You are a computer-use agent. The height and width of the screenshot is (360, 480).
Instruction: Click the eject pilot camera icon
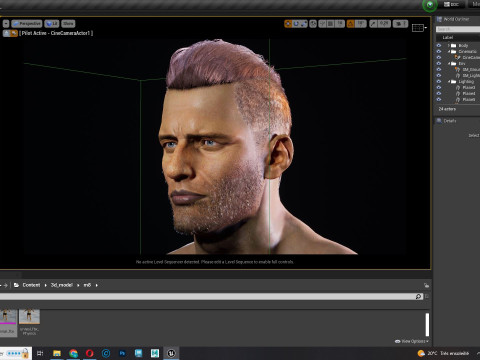tap(6, 33)
